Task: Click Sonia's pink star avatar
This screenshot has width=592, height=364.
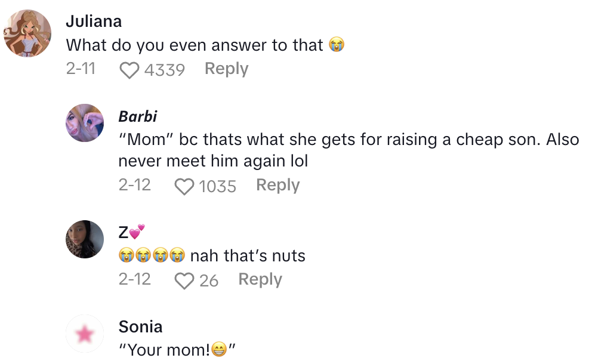Action: 85,334
